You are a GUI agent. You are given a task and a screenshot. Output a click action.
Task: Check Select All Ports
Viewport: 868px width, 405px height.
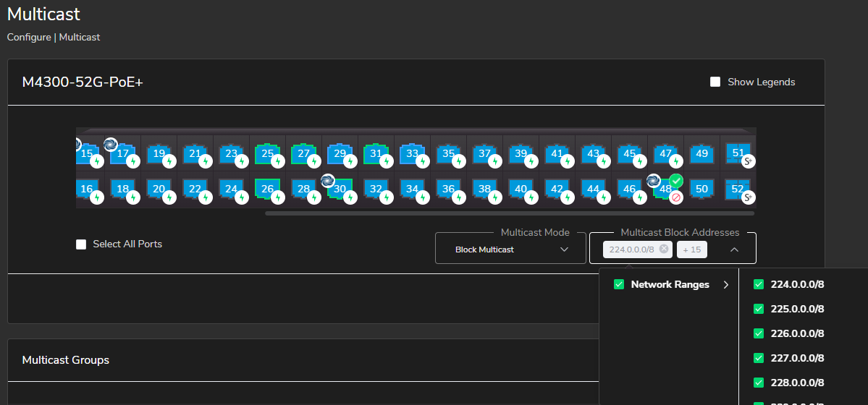[x=81, y=244]
